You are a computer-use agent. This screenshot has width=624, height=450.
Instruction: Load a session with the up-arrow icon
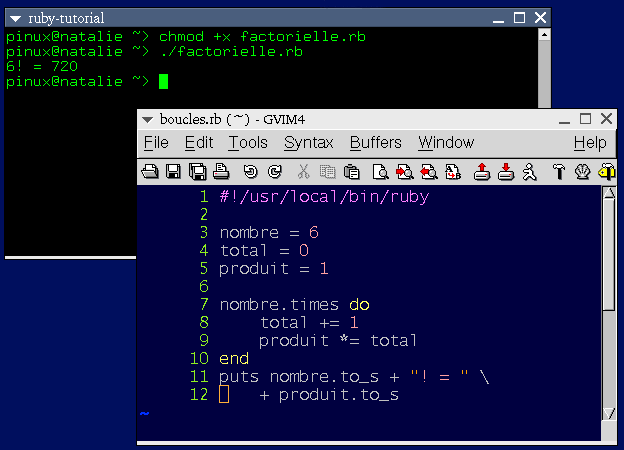click(481, 171)
